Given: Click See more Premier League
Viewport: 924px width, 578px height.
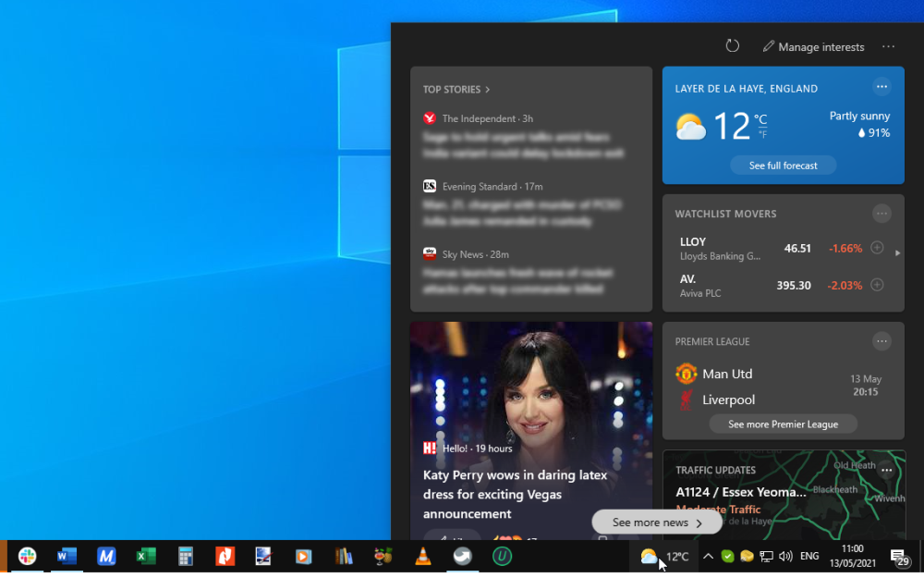Looking at the screenshot, I should [783, 424].
